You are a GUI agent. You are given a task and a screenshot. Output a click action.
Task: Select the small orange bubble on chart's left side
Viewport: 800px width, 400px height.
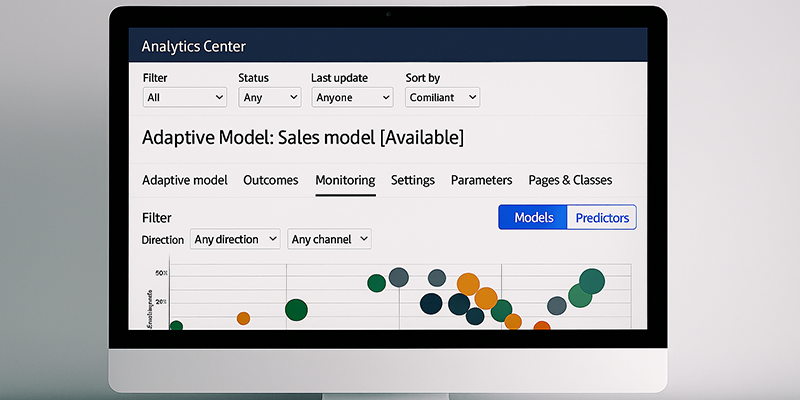pyautogui.click(x=243, y=318)
